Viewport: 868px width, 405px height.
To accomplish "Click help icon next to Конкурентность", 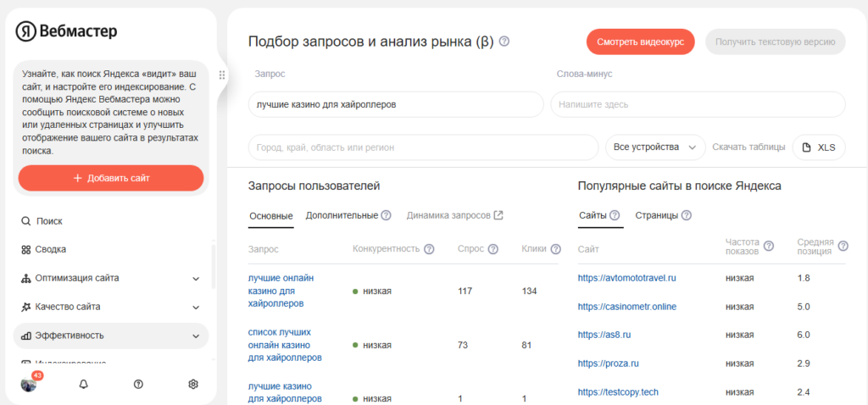I will coord(429,250).
